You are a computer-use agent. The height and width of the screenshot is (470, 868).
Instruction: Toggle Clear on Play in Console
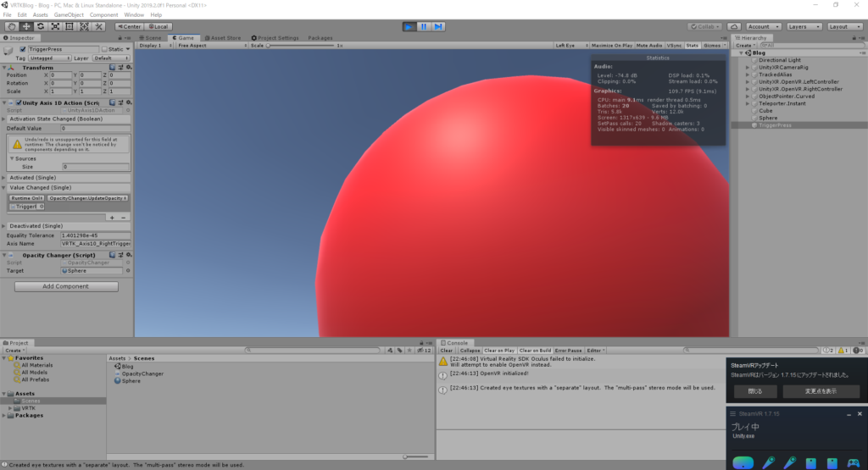499,351
